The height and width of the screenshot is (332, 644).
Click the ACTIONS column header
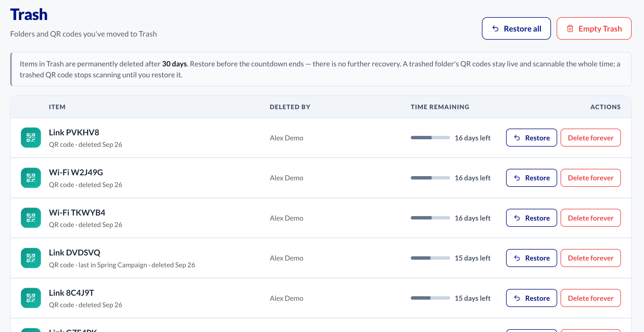pos(606,107)
